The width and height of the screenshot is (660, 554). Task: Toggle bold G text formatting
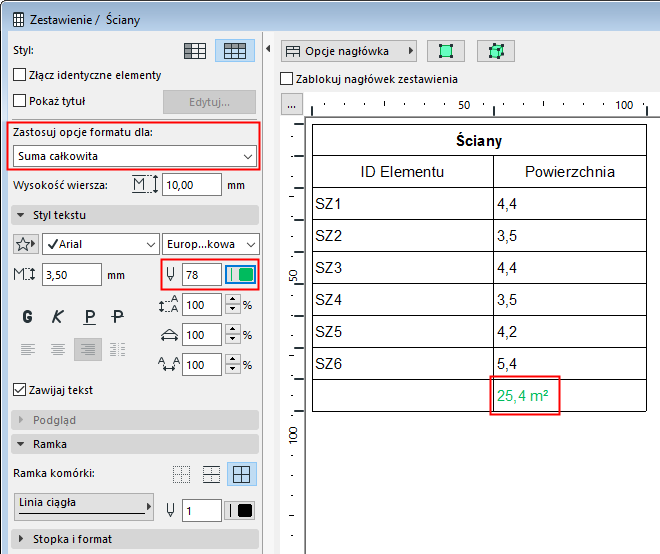(27, 316)
